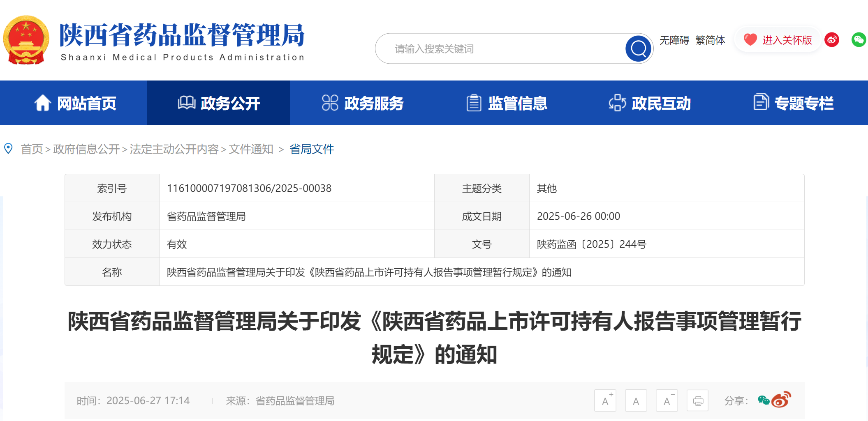868x421 pixels.
Task: Go to 监管信息 navigation menu
Action: pos(507,103)
